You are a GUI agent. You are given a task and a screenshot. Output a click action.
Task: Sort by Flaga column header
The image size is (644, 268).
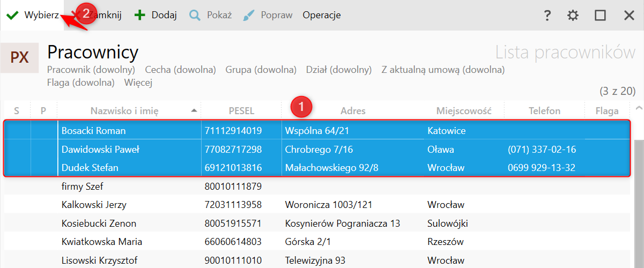click(607, 111)
